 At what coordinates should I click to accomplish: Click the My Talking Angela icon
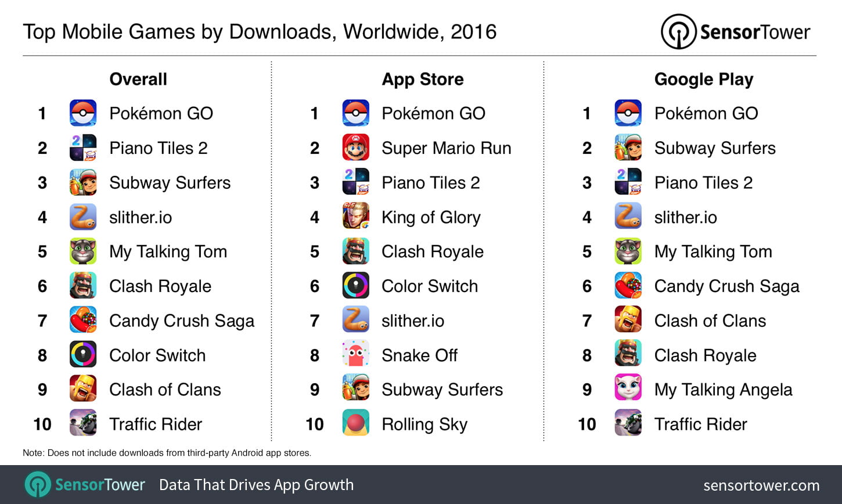[628, 389]
